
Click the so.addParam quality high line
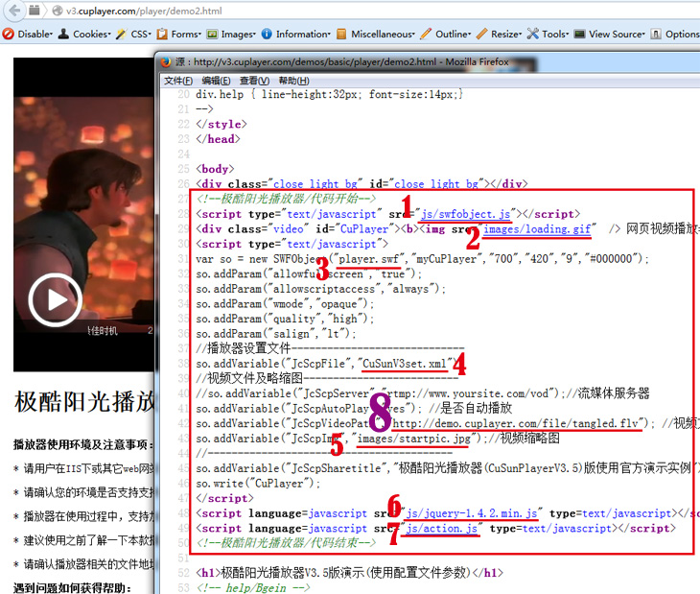pos(285,319)
